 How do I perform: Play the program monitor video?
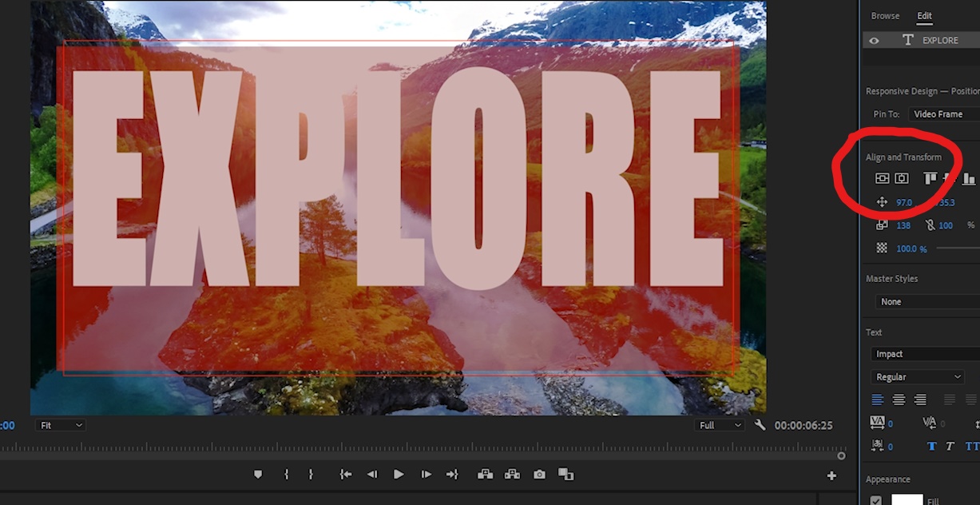tap(399, 475)
